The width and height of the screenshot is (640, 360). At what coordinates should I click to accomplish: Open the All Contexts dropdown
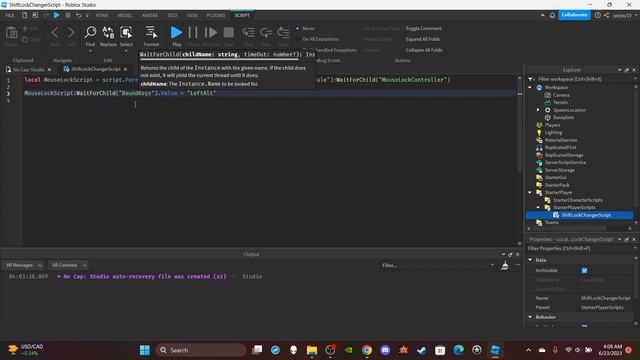pyautogui.click(x=68, y=265)
